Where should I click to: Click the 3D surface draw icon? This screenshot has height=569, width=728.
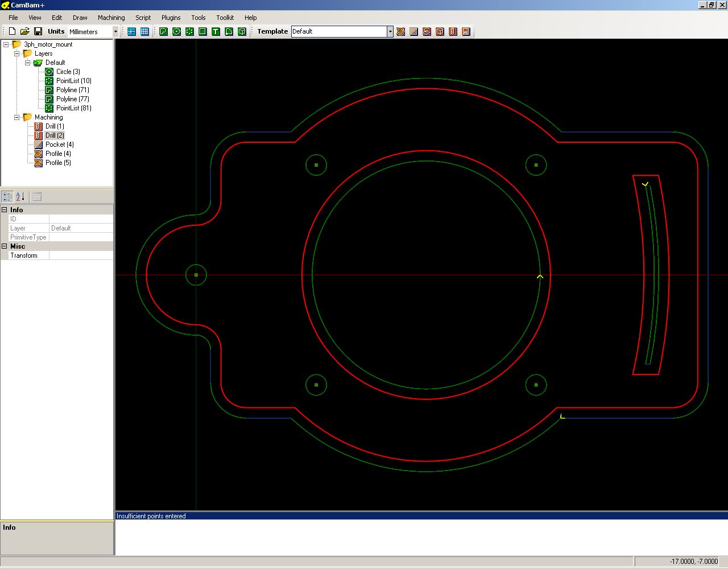242,31
